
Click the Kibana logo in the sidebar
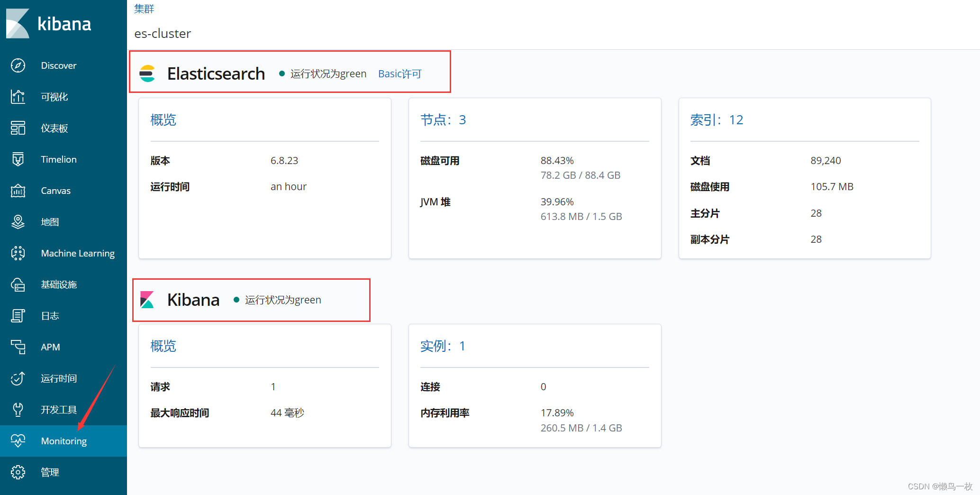pyautogui.click(x=49, y=23)
